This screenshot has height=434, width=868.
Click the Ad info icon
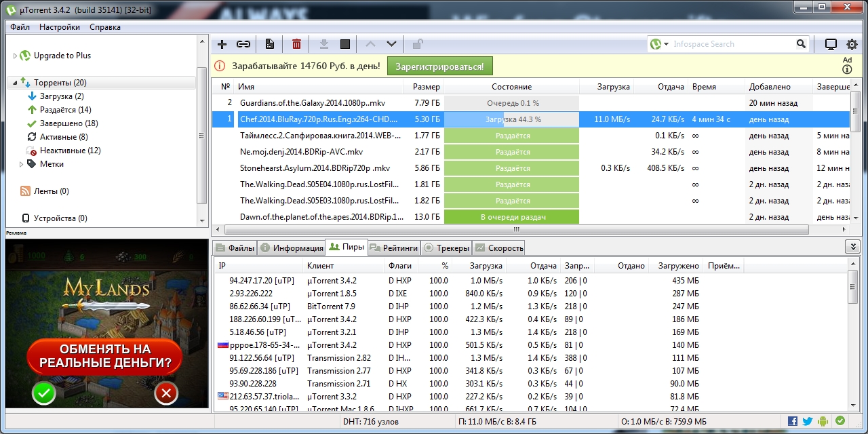click(847, 69)
